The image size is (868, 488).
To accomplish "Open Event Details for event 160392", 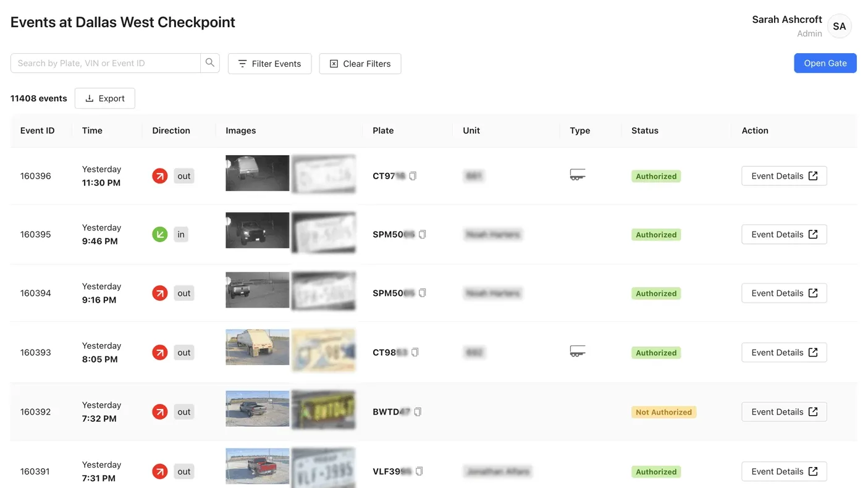I will [x=784, y=412].
